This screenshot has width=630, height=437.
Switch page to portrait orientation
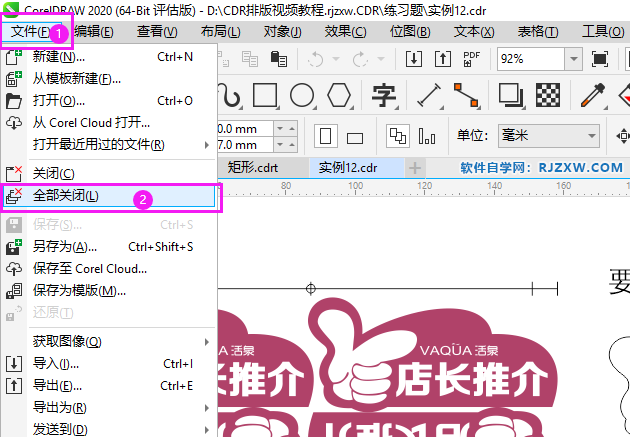[325, 136]
